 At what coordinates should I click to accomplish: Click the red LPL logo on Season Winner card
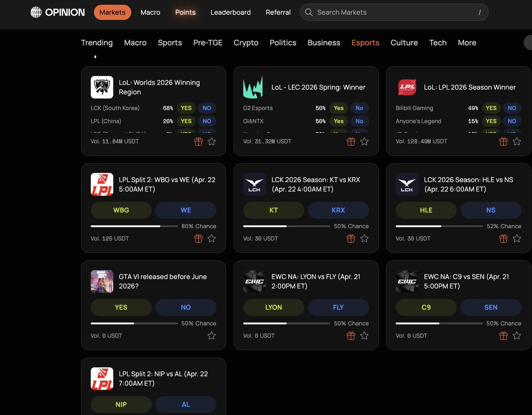pyautogui.click(x=407, y=87)
